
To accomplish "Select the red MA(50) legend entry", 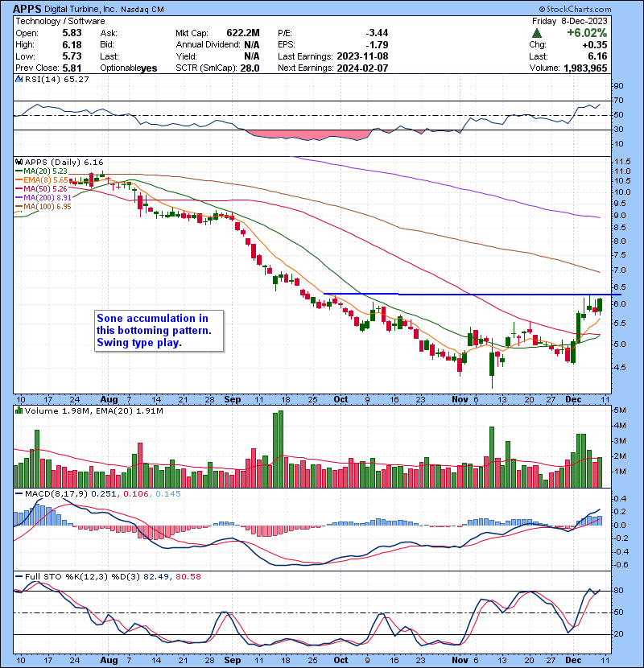I will tap(39, 190).
